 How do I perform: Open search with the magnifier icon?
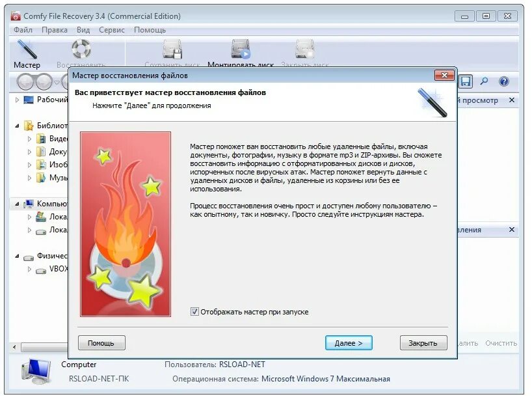[x=484, y=81]
